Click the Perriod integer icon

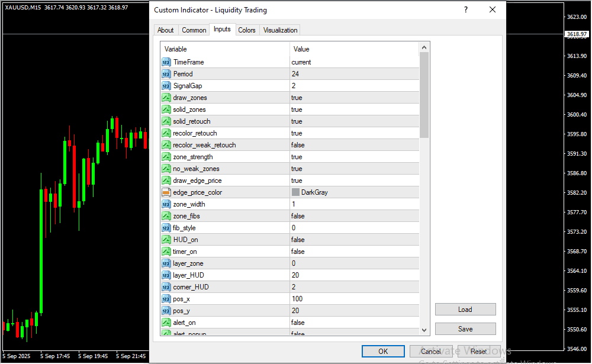166,74
